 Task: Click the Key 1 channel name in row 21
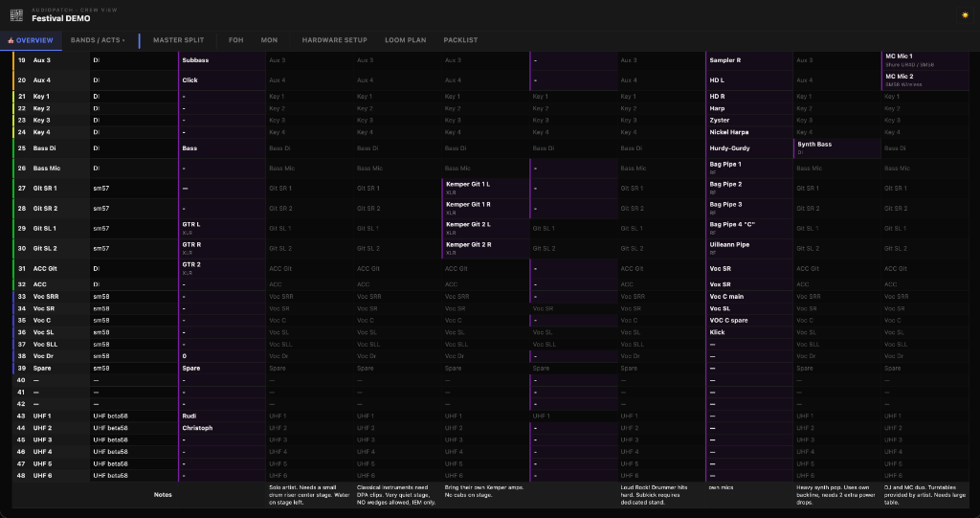coord(41,97)
